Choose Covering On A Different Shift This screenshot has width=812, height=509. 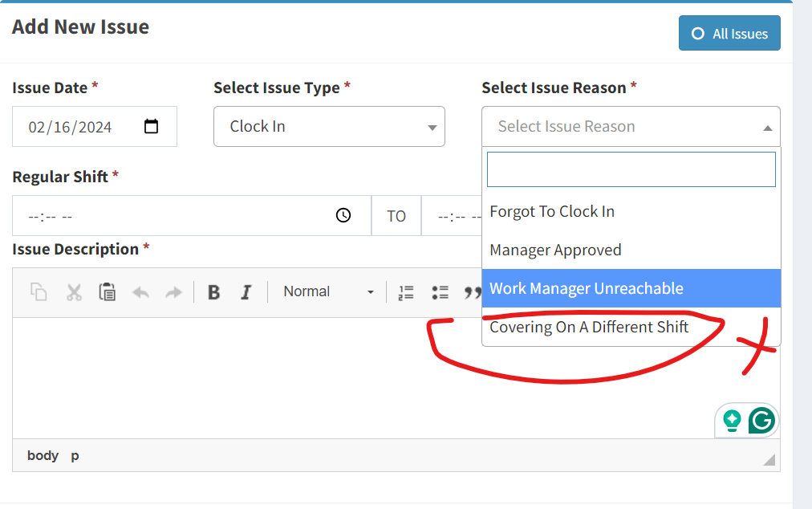point(589,328)
